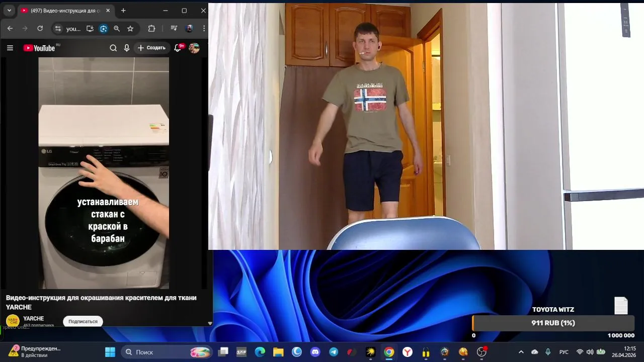The image size is (644, 362).
Task: Open site information settings icon
Action: [57, 29]
